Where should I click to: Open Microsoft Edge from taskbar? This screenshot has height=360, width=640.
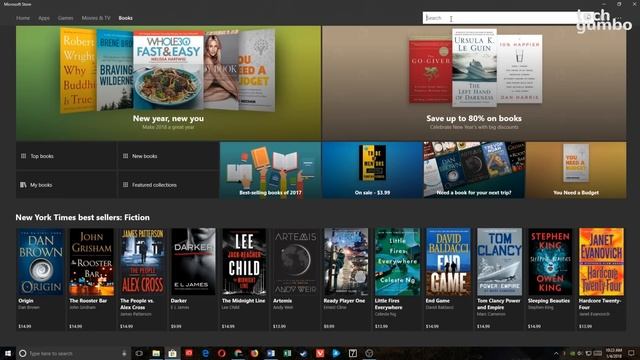pyautogui.click(x=205, y=353)
